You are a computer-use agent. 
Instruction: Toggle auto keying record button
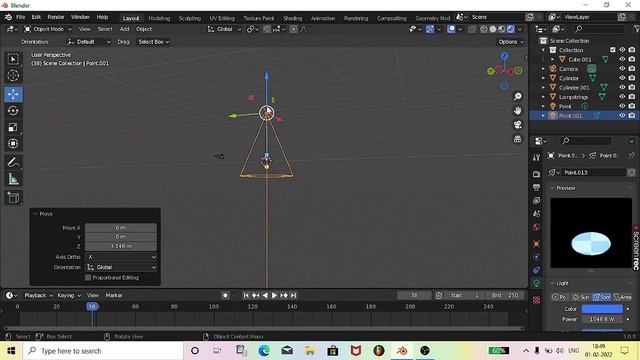point(225,295)
